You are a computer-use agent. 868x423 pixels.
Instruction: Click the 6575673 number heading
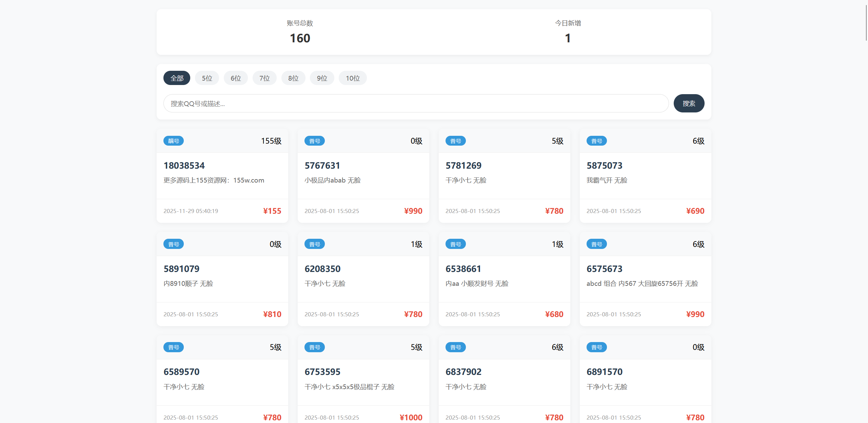(604, 269)
